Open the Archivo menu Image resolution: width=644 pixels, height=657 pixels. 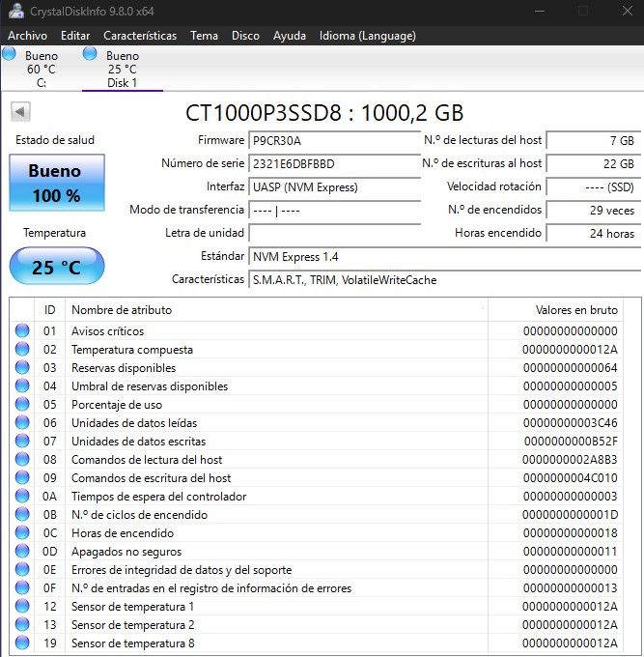point(27,36)
